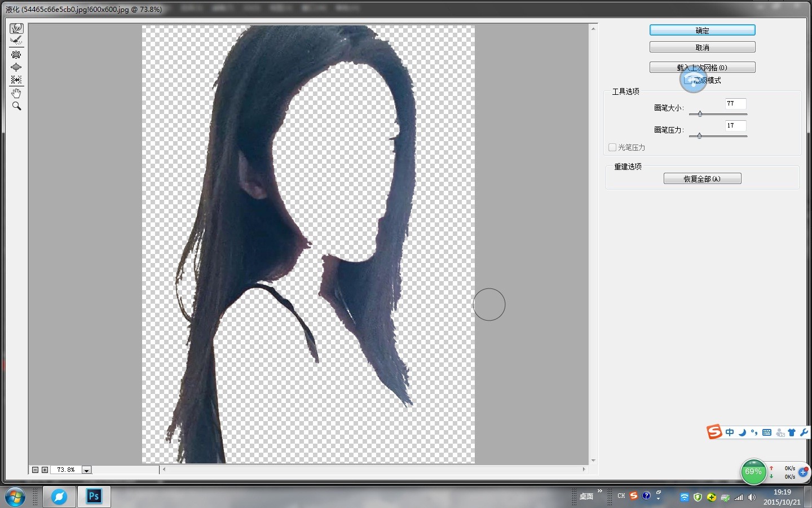Screen dimensions: 812x508
Task: Click the brush size field showing 77
Action: [735, 103]
